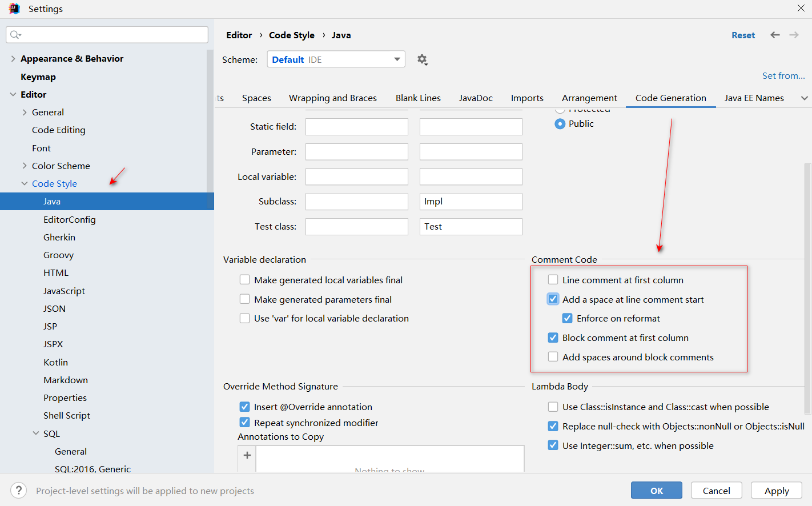Open the Imports tab

point(526,98)
